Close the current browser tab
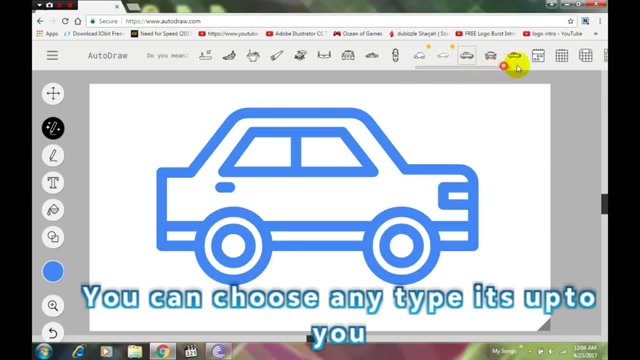Image resolution: width=640 pixels, height=360 pixels. point(117,7)
